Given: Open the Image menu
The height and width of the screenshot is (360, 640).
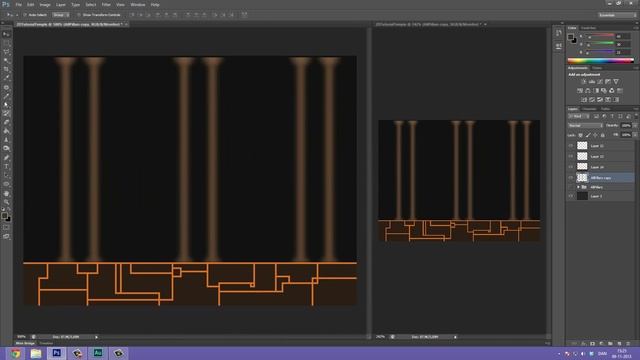Looking at the screenshot, I should click(x=45, y=4).
